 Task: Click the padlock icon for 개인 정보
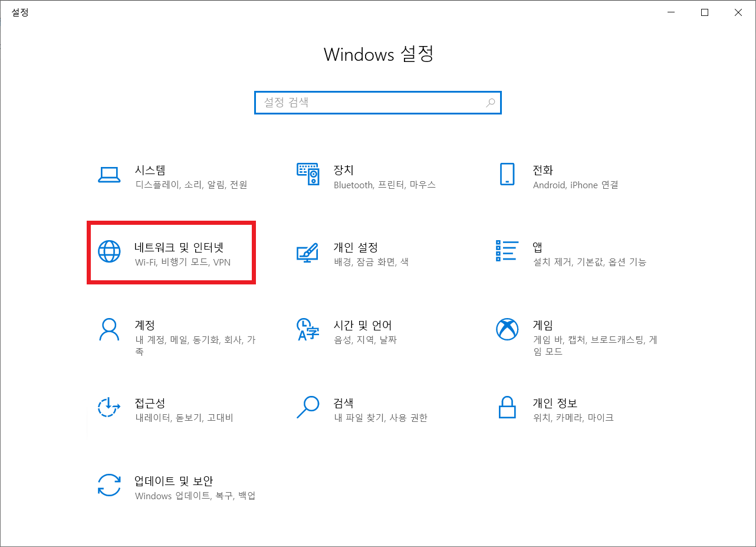pyautogui.click(x=507, y=407)
